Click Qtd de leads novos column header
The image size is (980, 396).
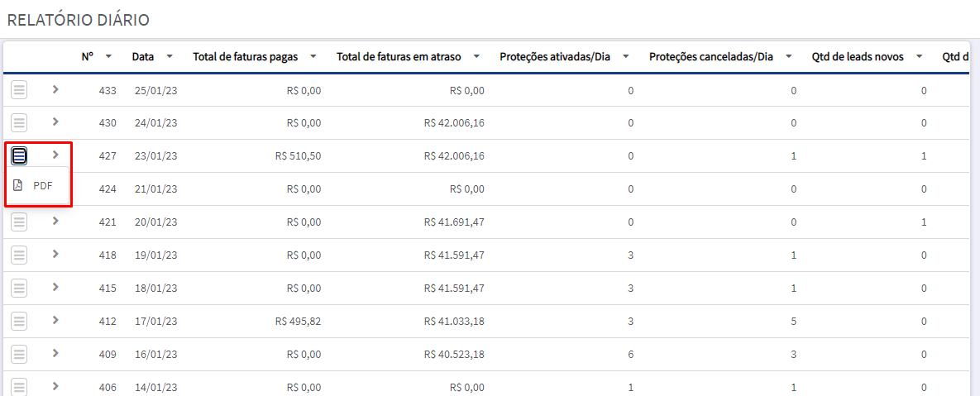[858, 57]
